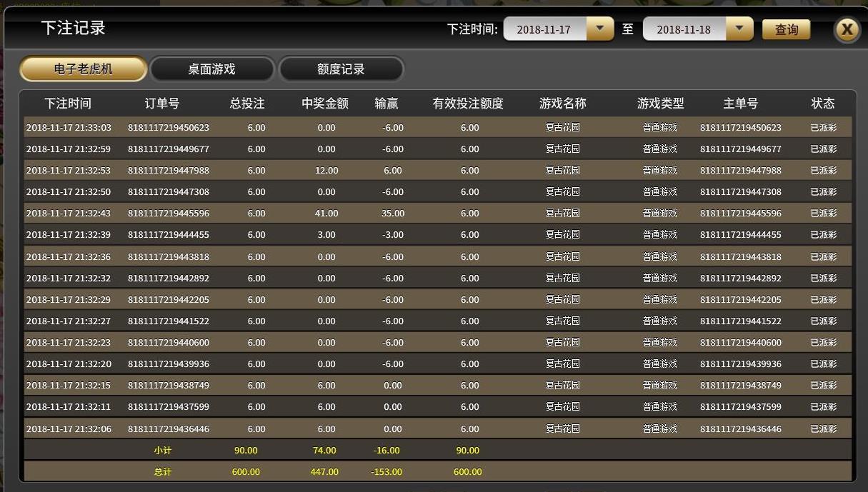Screen dimensions: 868x492
Task: Click the 主单号 column header
Action: click(740, 104)
